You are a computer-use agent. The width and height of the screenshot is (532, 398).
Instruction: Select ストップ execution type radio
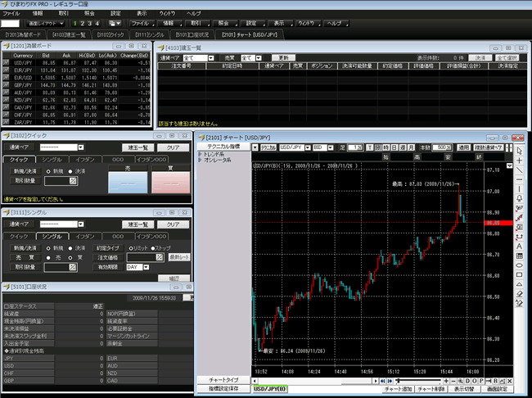click(153, 248)
